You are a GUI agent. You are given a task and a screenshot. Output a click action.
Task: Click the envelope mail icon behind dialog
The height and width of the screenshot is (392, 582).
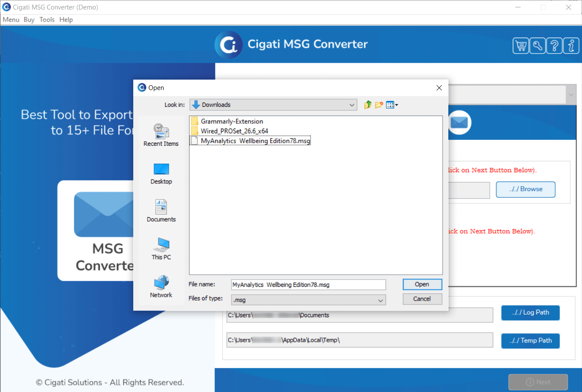click(x=459, y=123)
